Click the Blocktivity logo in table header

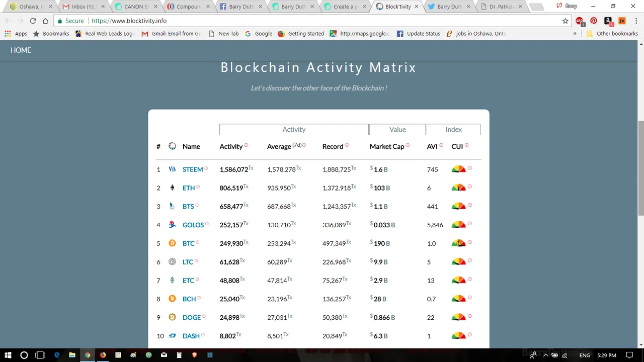[x=172, y=146]
